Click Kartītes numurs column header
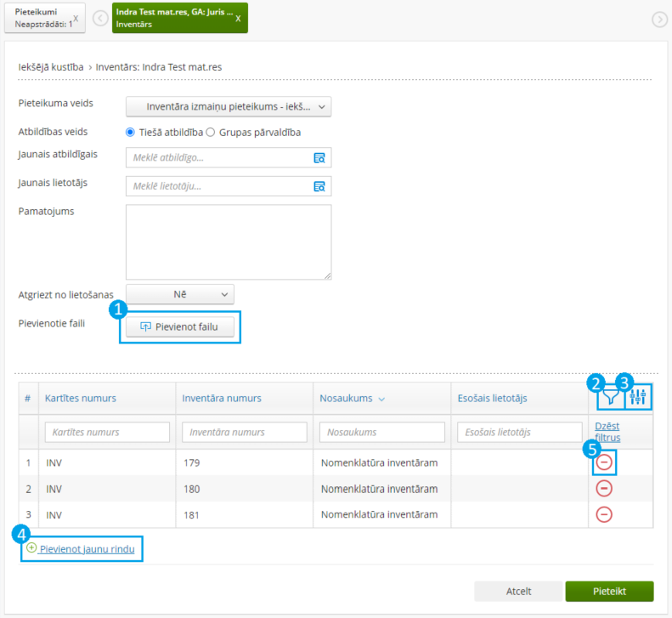This screenshot has width=672, height=618. pos(81,399)
